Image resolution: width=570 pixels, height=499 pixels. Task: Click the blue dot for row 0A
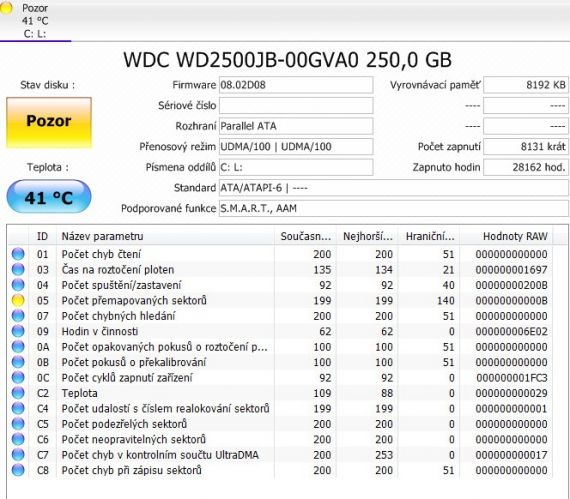click(x=18, y=346)
